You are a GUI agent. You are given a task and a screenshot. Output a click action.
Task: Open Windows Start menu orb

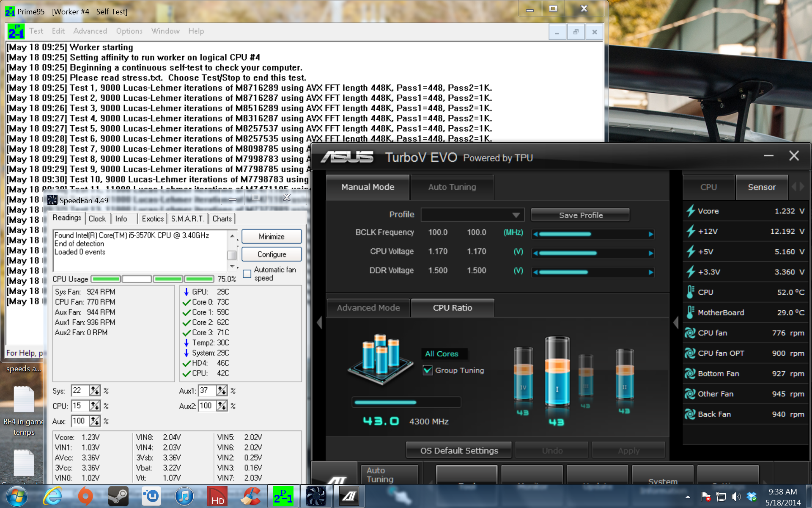(x=16, y=496)
